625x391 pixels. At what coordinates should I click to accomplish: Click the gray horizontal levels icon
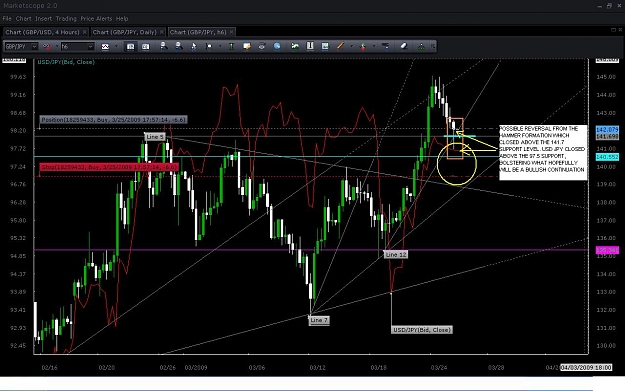[x=385, y=46]
